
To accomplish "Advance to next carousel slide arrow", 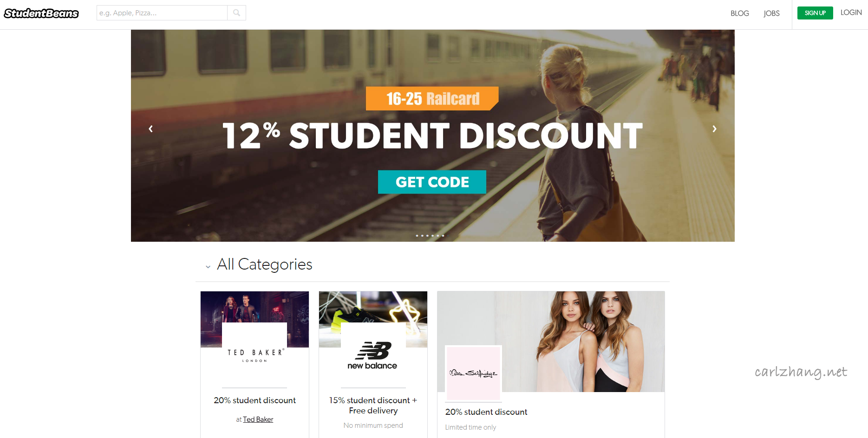I will click(x=714, y=129).
